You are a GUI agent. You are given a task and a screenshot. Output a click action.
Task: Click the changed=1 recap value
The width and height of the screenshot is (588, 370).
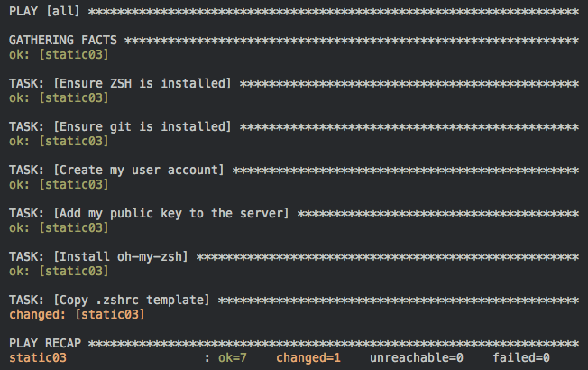[308, 358]
